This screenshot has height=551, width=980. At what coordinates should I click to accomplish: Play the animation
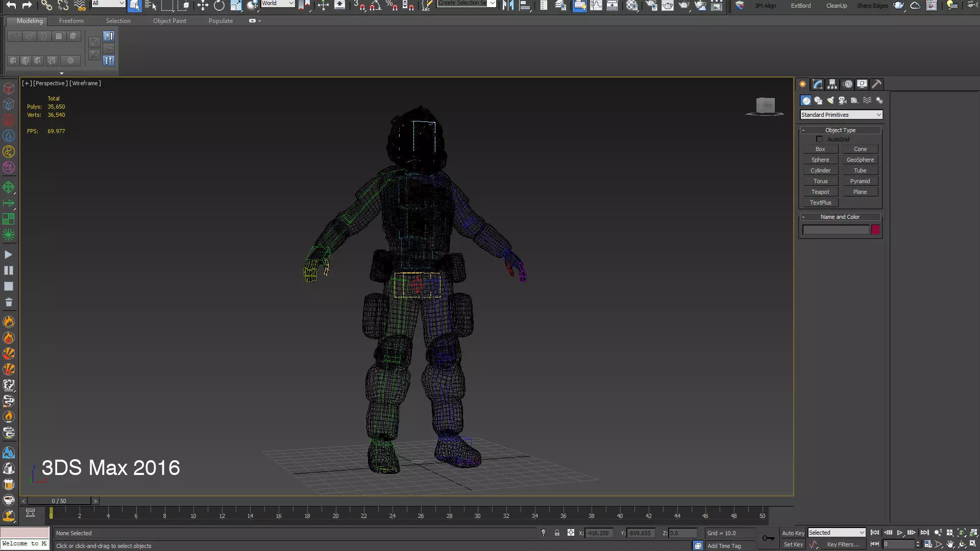tap(900, 533)
